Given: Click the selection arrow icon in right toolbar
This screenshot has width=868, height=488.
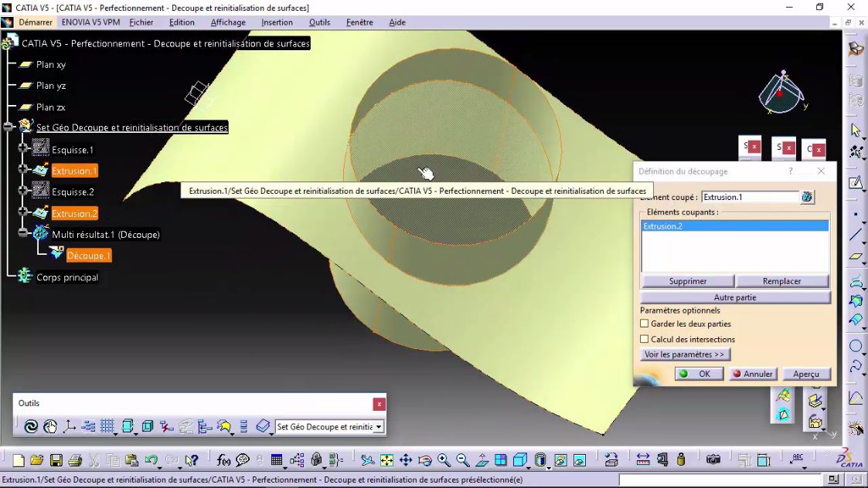Looking at the screenshot, I should coord(856,130).
